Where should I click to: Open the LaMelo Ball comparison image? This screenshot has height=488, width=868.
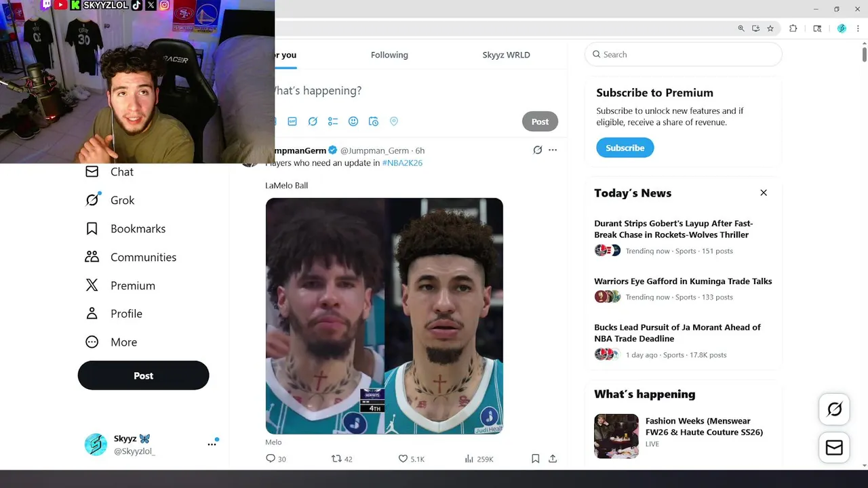click(x=384, y=316)
